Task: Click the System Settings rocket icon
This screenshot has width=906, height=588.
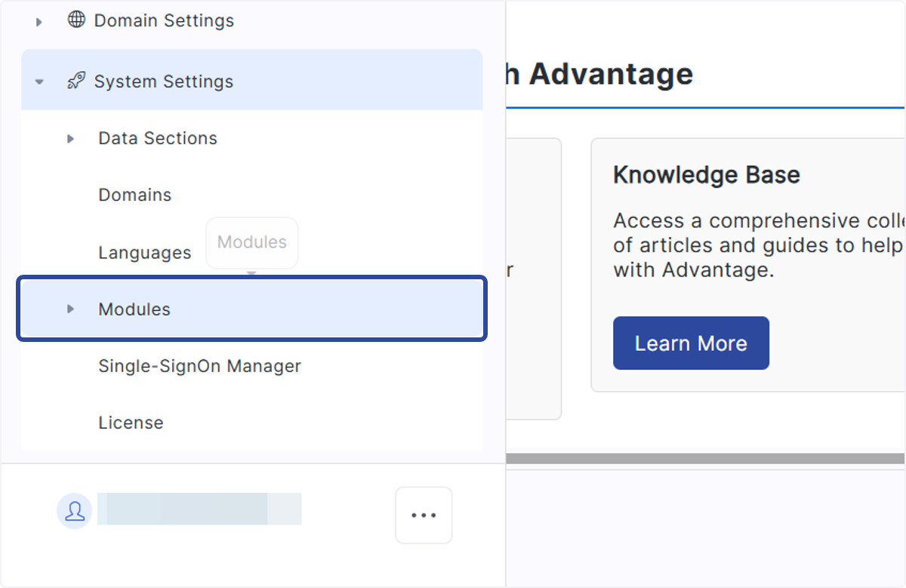Action: coord(76,81)
